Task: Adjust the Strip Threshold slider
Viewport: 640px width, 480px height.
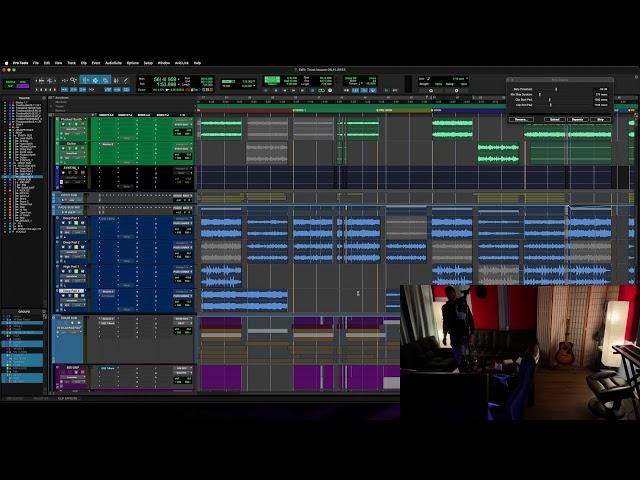Action: pos(556,89)
